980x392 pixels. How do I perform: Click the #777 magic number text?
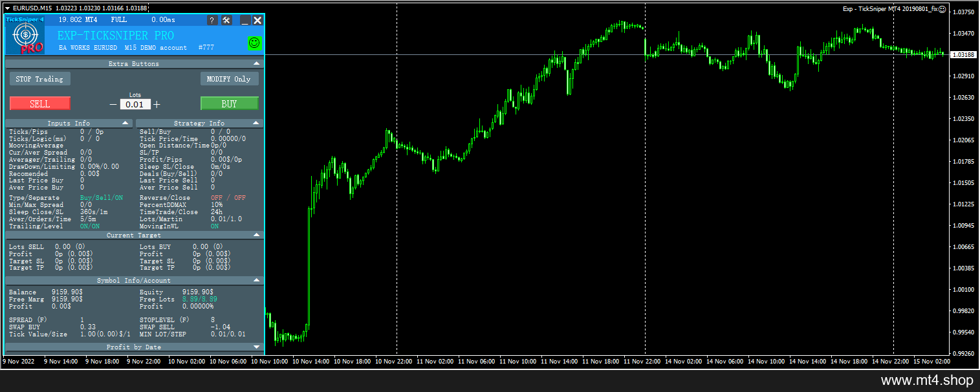pyautogui.click(x=206, y=48)
